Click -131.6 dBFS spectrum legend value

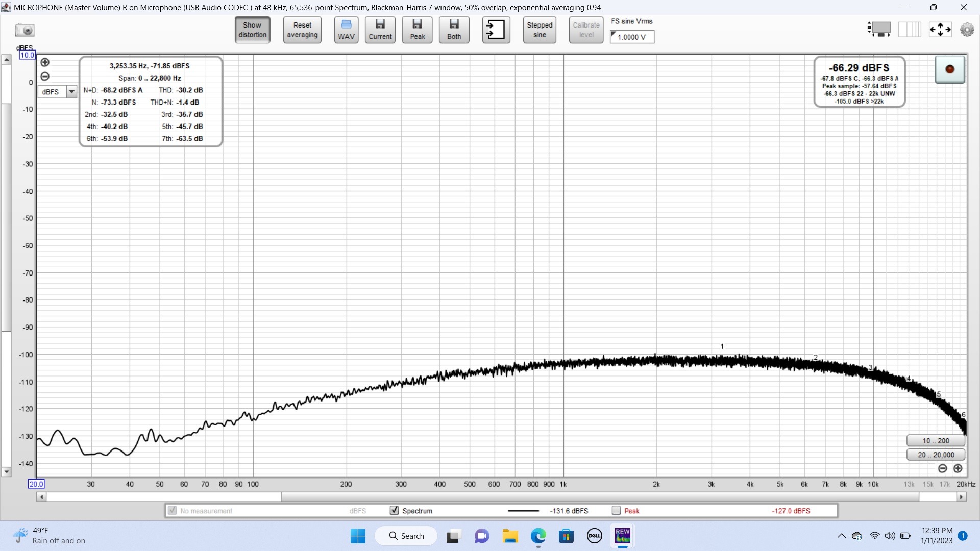[569, 511]
